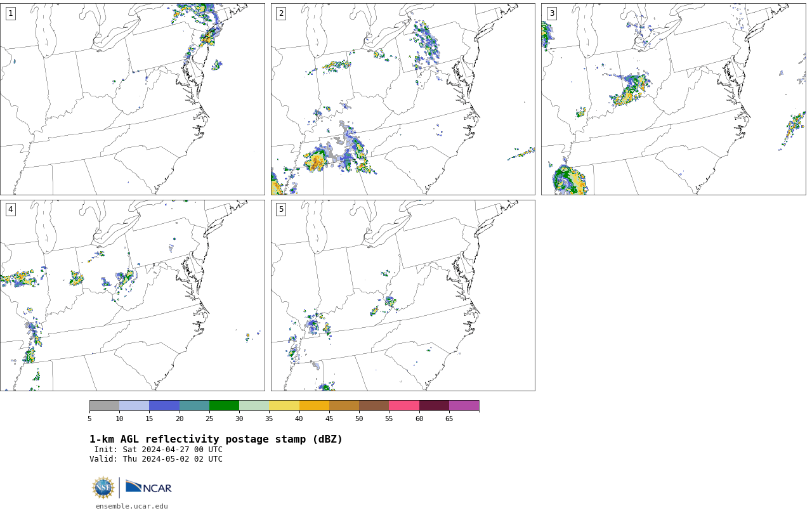812x513 pixels.
Task: Open ensemble member 3 reflectivity map
Action: click(673, 99)
